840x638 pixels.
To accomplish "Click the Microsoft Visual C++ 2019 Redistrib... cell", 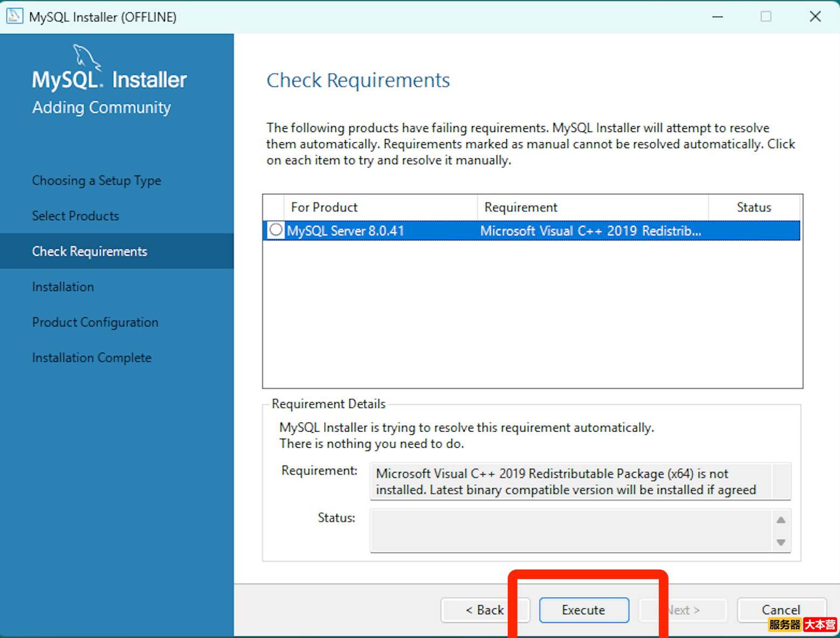I will [591, 231].
